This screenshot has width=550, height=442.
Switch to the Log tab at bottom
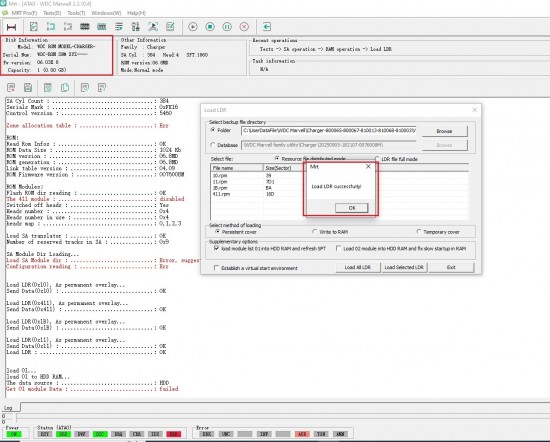[8, 408]
